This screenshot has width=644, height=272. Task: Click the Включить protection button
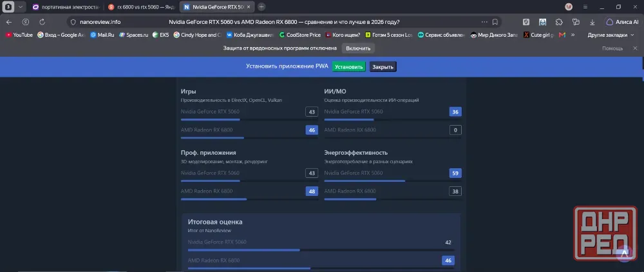pyautogui.click(x=358, y=48)
